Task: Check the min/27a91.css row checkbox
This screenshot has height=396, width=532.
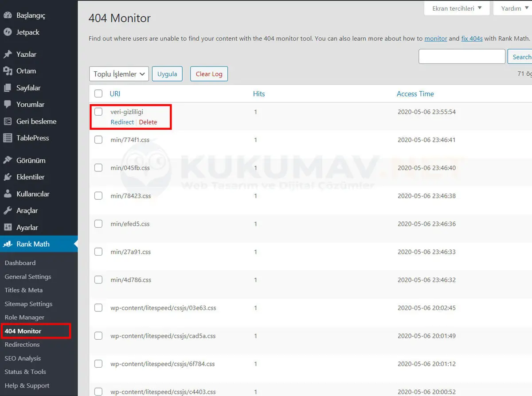Action: (98, 252)
